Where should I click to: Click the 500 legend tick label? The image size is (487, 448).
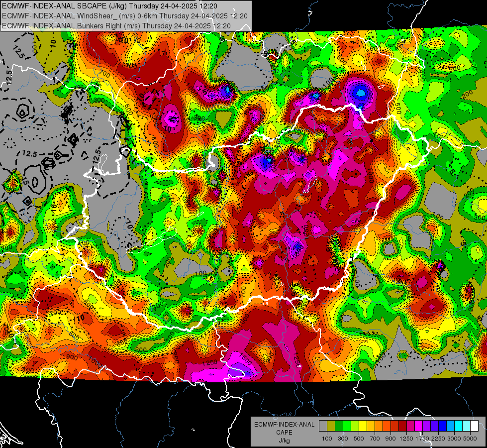[359, 439]
